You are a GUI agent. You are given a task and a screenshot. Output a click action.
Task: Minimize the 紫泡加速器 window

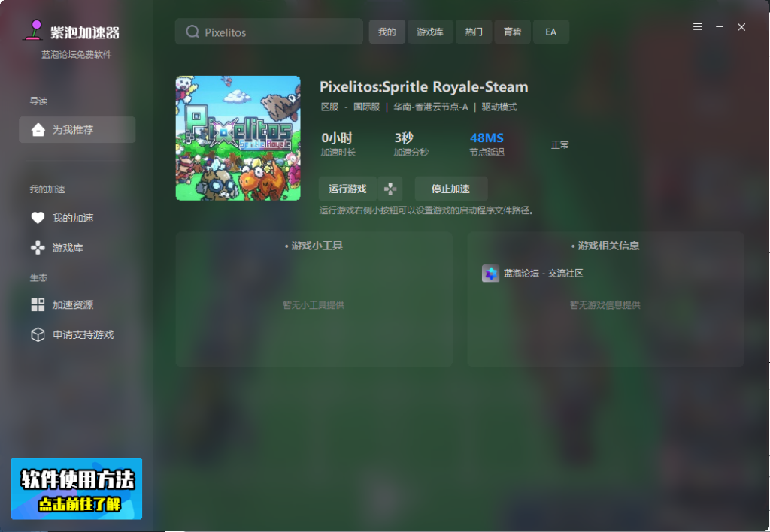pos(720,27)
